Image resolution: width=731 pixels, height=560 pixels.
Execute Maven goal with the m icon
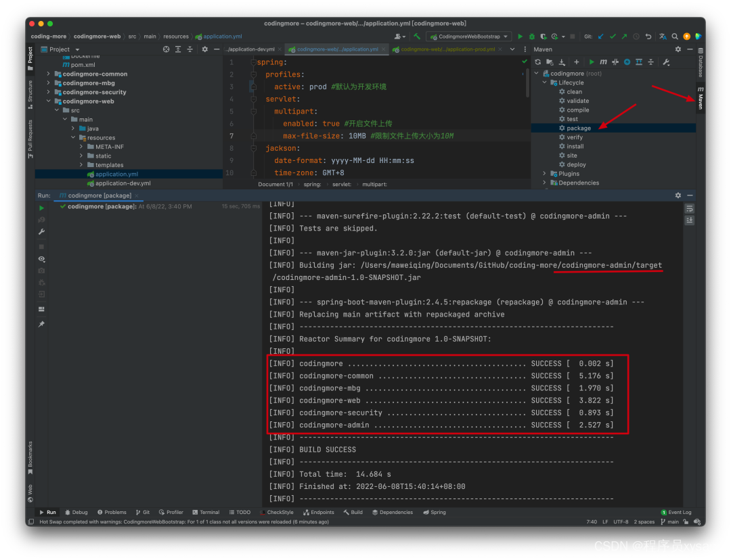pyautogui.click(x=603, y=62)
